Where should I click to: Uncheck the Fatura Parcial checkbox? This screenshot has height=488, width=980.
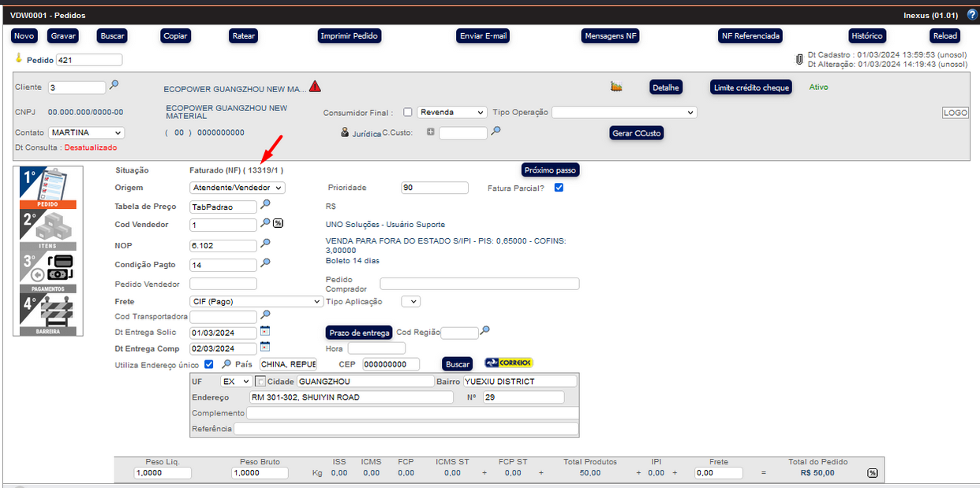[x=559, y=188]
